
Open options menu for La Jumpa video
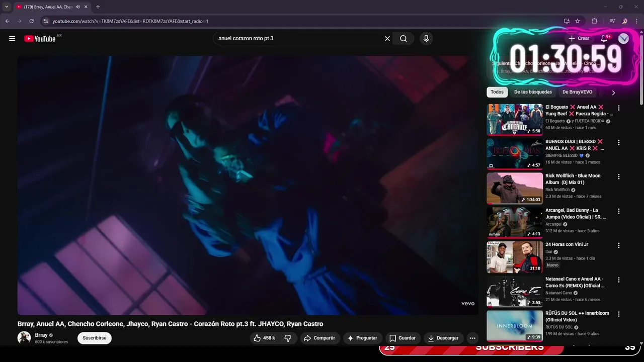point(619,211)
